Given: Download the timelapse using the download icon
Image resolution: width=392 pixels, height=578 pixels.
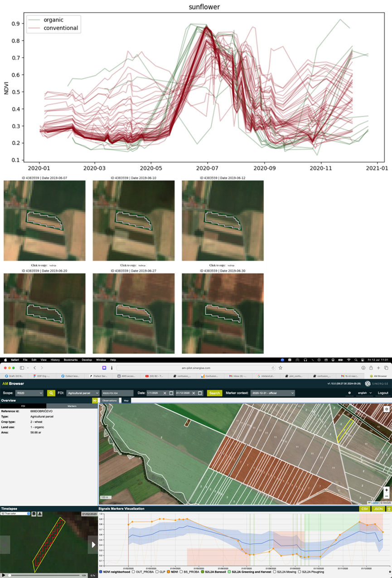Looking at the screenshot, I should pyautogui.click(x=40, y=514).
